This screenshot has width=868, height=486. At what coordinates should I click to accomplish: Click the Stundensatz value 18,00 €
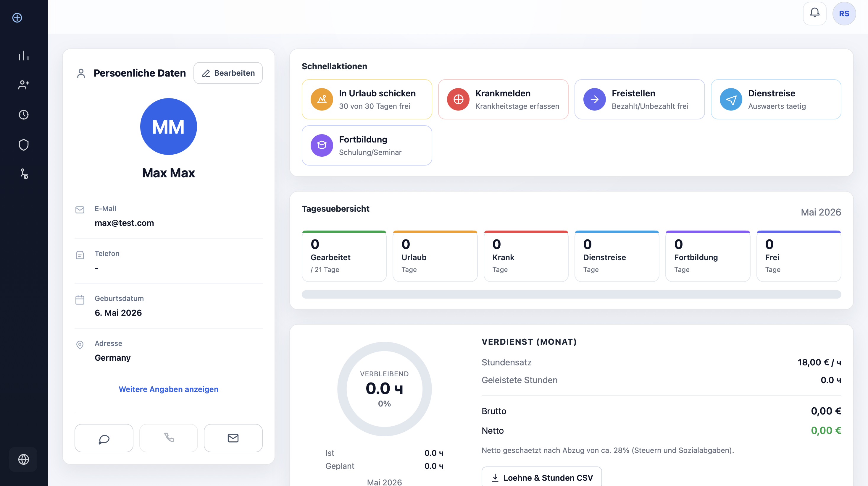click(x=819, y=362)
